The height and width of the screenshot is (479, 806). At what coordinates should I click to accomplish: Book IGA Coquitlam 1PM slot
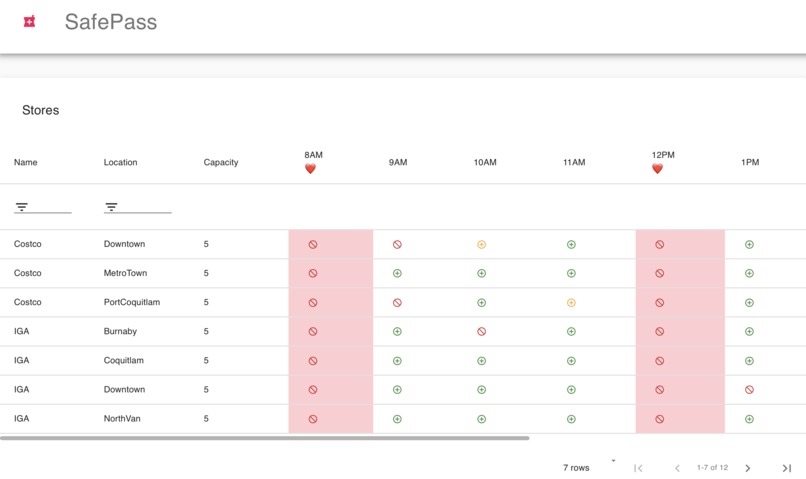coord(749,361)
